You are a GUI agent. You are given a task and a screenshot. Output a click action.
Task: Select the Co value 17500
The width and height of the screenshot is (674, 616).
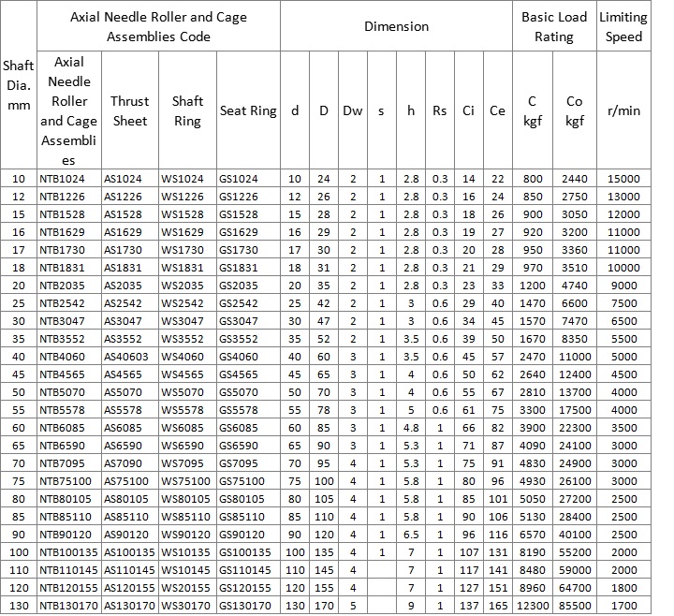(575, 410)
